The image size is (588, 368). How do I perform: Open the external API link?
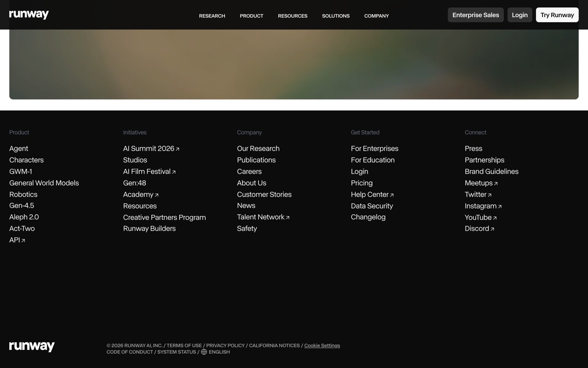click(17, 240)
